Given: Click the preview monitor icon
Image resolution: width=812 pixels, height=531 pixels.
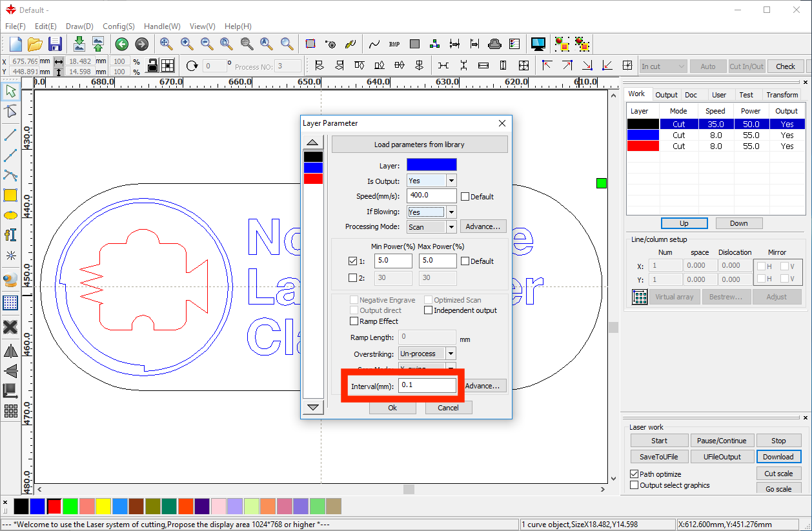Looking at the screenshot, I should pos(538,44).
